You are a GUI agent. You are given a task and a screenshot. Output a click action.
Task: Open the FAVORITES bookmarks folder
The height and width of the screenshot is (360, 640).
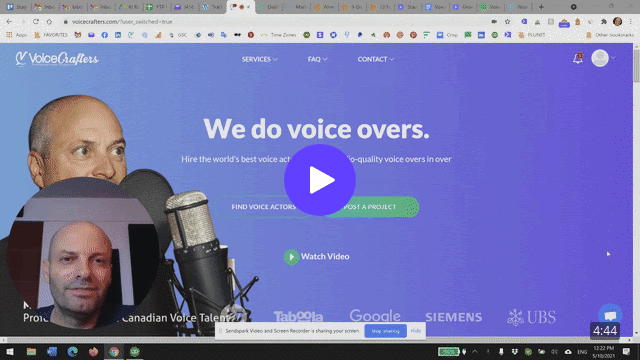[x=51, y=35]
